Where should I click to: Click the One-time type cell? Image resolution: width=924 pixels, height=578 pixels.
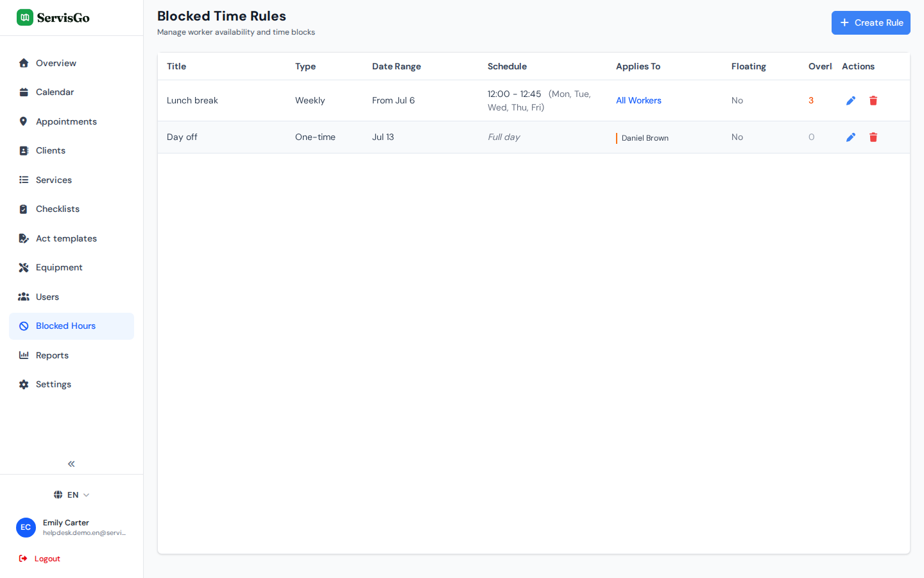[x=315, y=137]
